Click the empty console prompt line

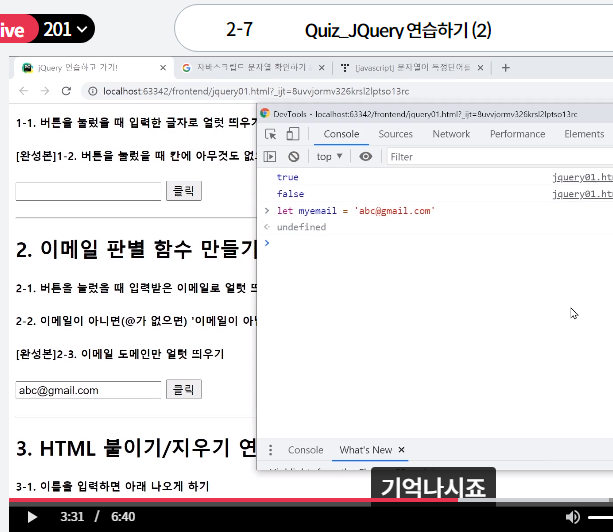tap(440, 243)
